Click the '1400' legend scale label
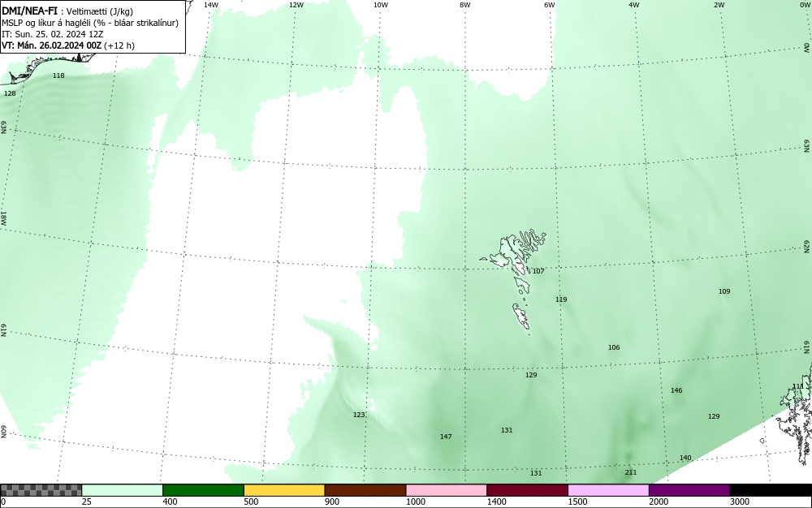This screenshot has width=812, height=508. pyautogui.click(x=497, y=502)
